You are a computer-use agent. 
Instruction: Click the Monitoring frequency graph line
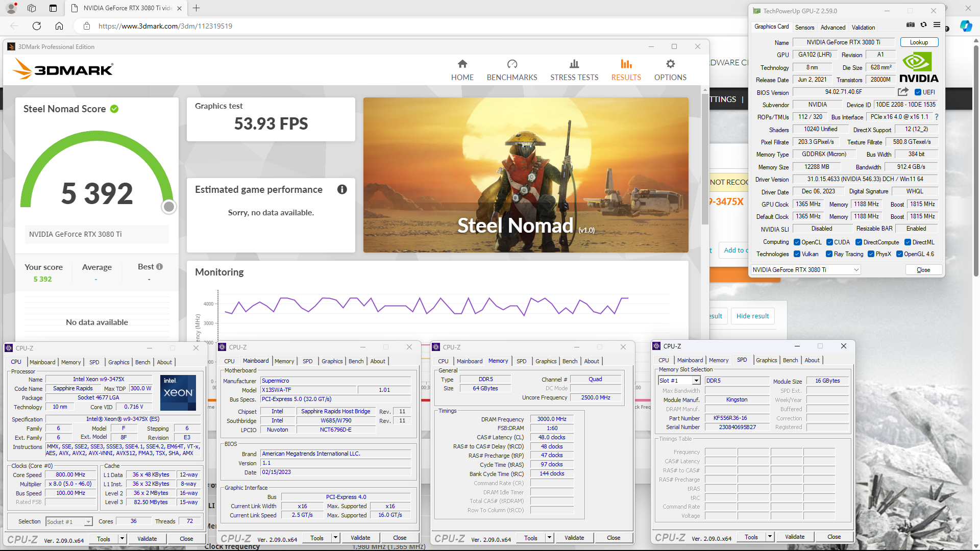pos(426,305)
